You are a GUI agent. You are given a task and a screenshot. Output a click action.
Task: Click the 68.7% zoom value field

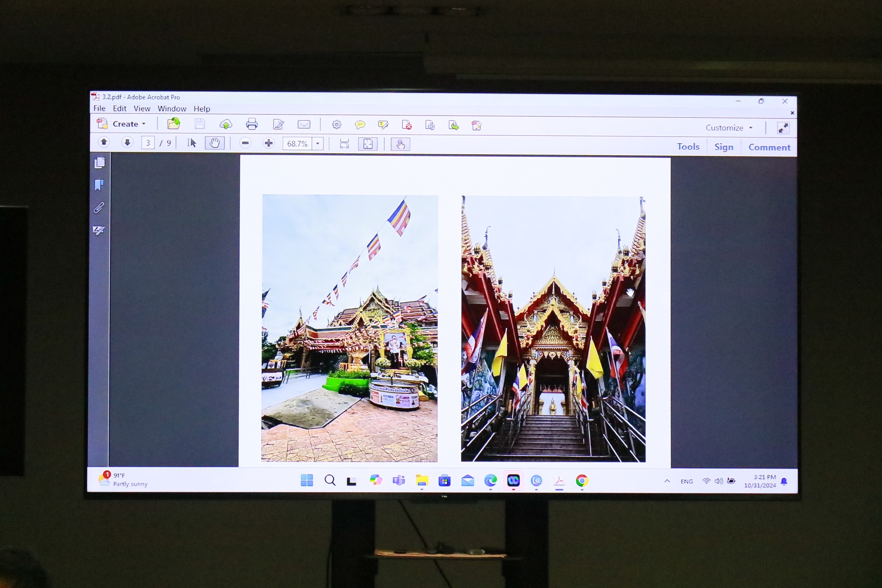[297, 143]
